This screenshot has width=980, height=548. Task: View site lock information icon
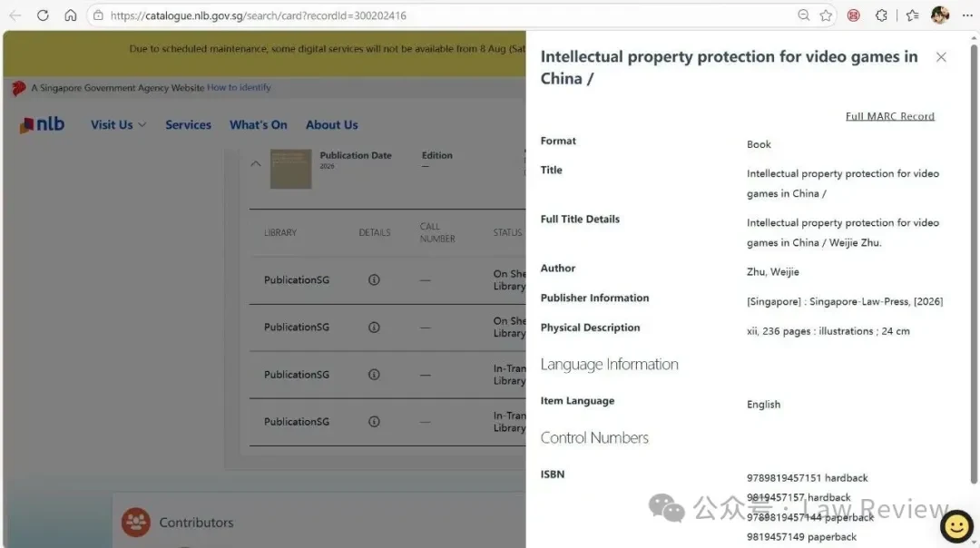coord(98,15)
